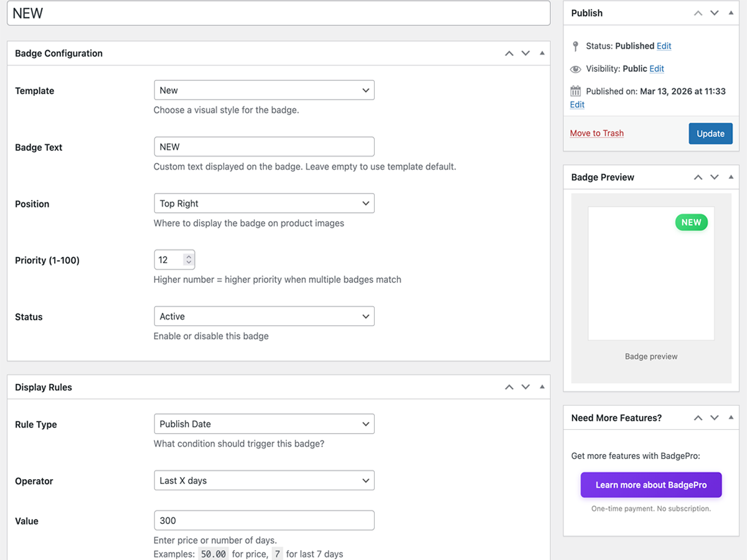Click the status pin icon in Publish panel
This screenshot has height=560, width=747.
pos(575,45)
